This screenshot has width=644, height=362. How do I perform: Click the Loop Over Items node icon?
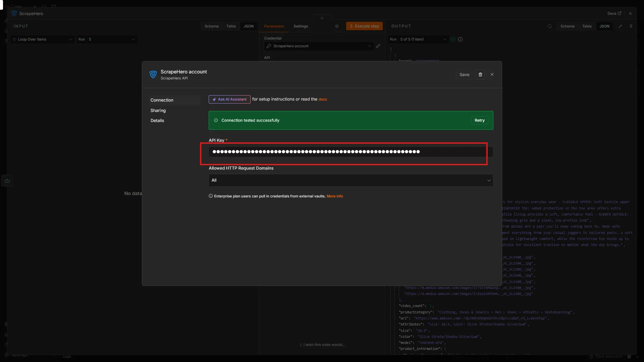(x=14, y=39)
